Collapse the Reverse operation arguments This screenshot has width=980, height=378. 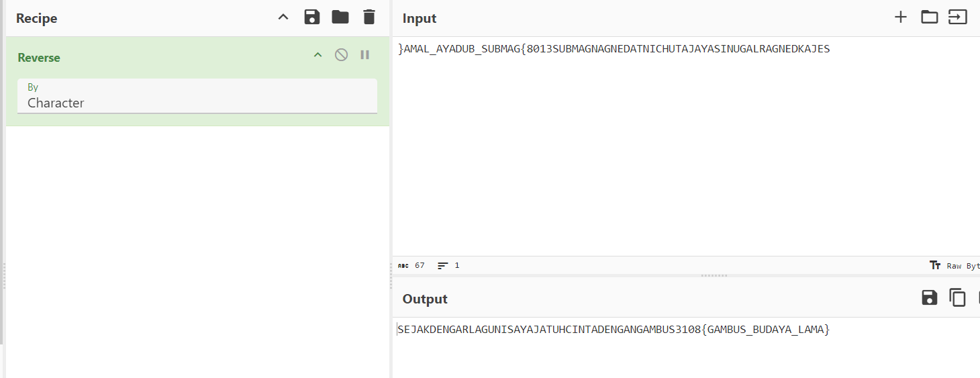[x=318, y=55]
